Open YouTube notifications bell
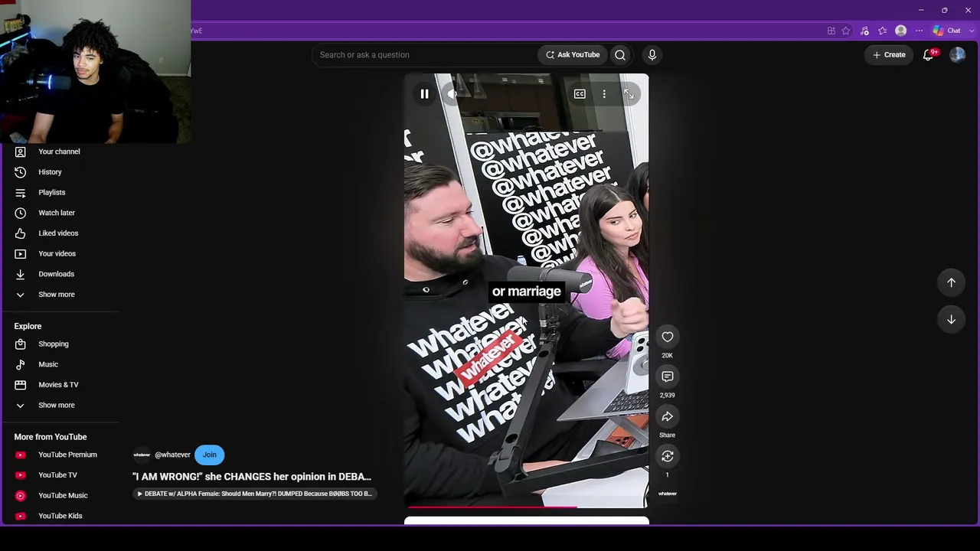 [929, 55]
